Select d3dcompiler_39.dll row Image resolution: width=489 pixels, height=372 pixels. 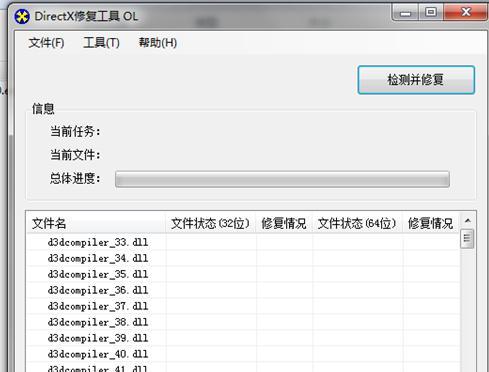point(243,338)
